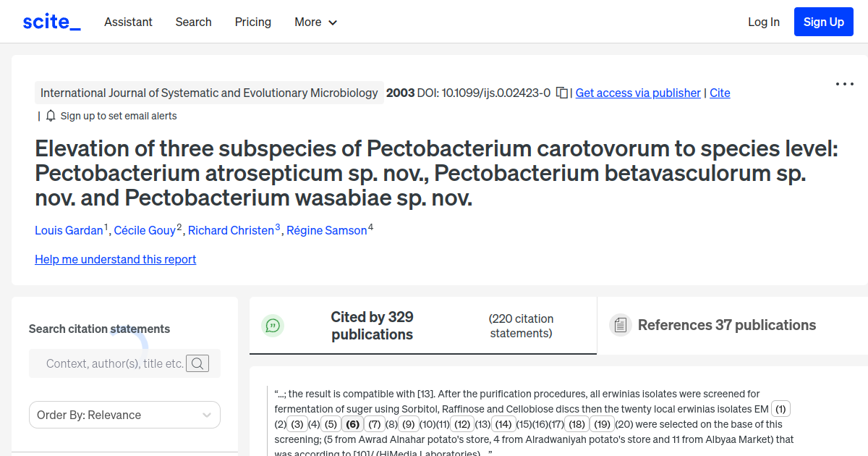
Task: Click the bolded citation marker (6)
Action: 352,423
